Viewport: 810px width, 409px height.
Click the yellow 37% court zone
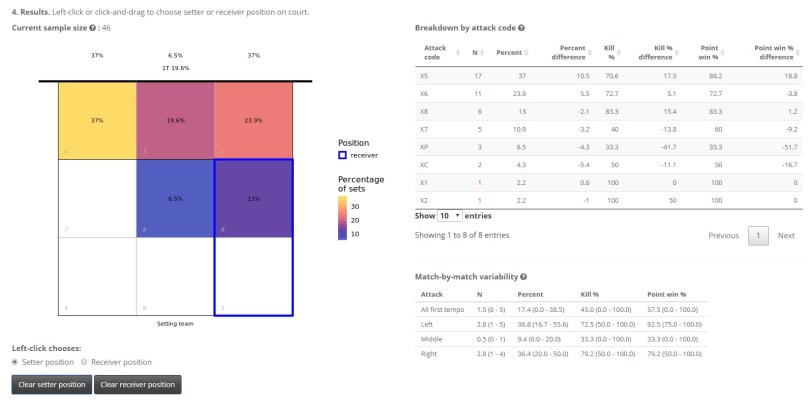coord(97,120)
